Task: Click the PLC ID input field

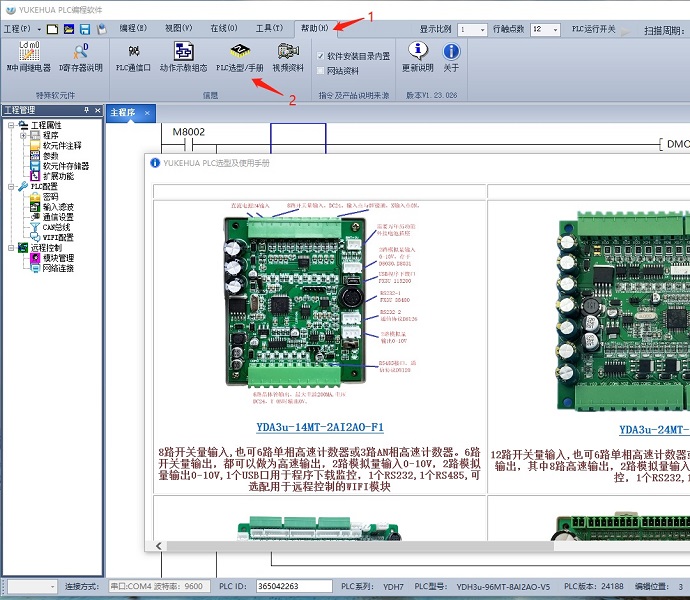Action: [x=294, y=586]
